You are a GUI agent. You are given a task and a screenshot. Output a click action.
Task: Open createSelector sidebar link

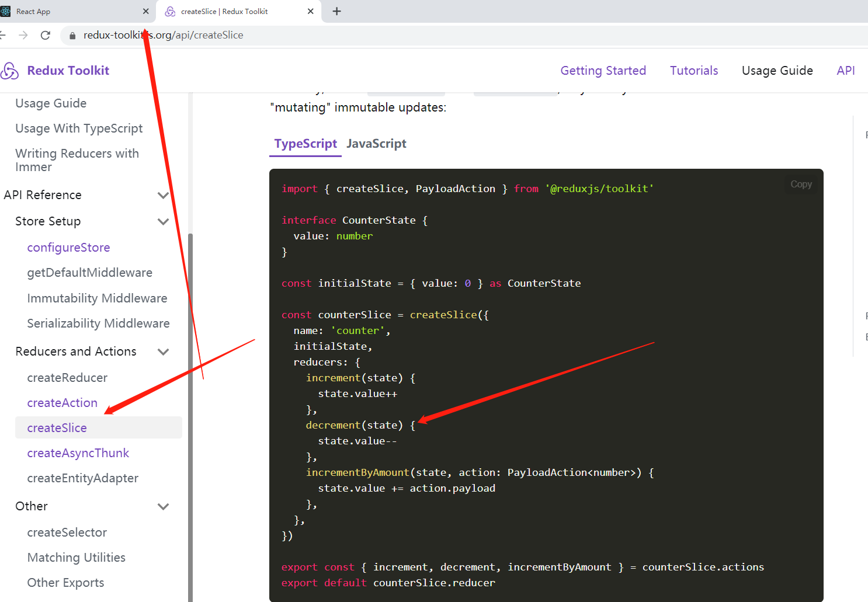pos(67,533)
